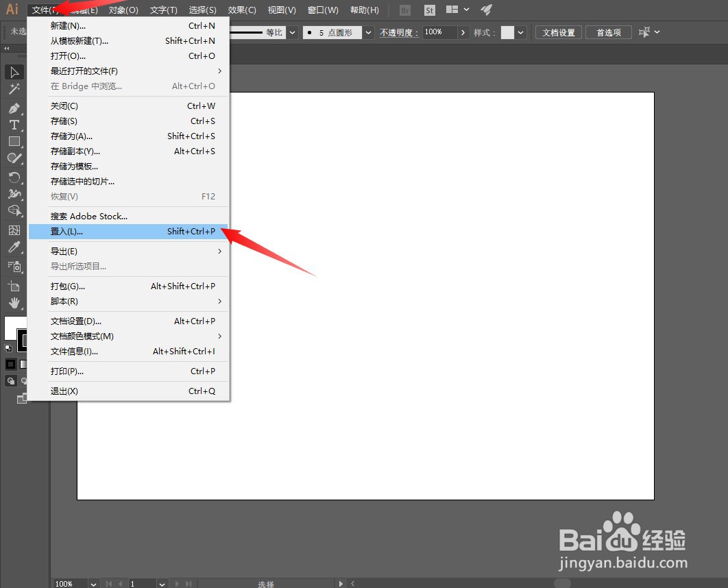Image resolution: width=728 pixels, height=588 pixels.
Task: Choose 打包(G)... menu item
Action: (x=128, y=286)
